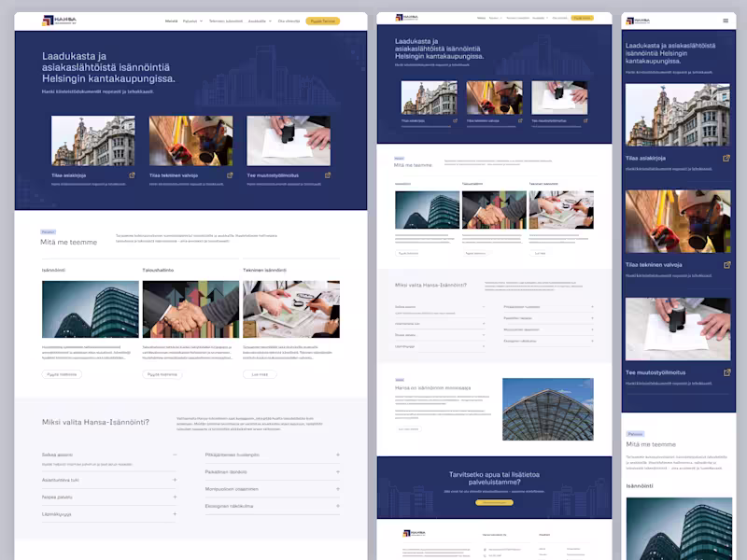Click the external link icon next to desktop Tee muutostyöilmoitus

tap(328, 175)
